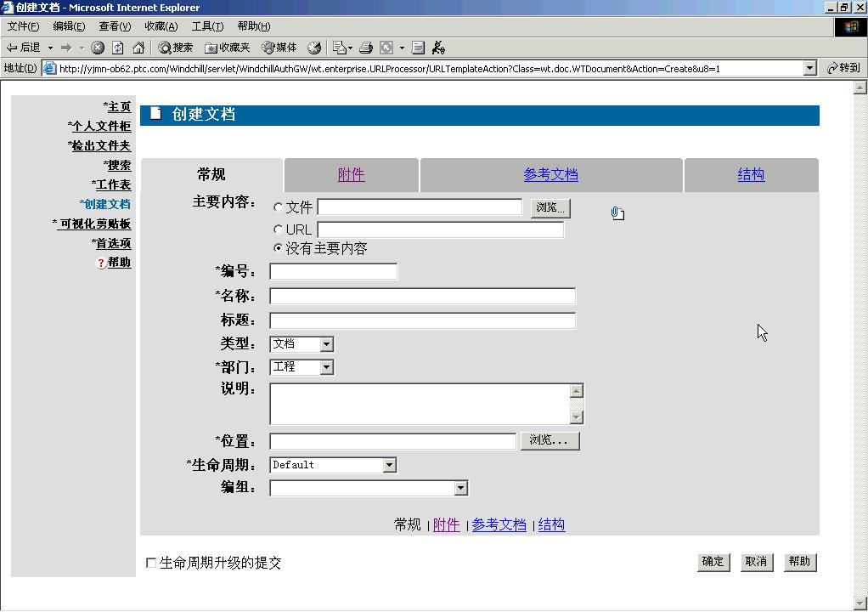The height and width of the screenshot is (612, 868).
Task: Switch to the 结构 tab
Action: point(751,174)
